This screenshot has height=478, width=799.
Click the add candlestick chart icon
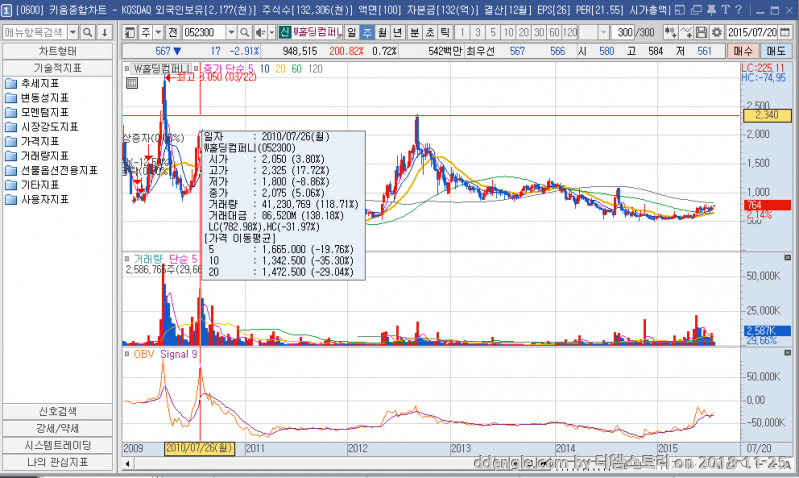[x=670, y=33]
